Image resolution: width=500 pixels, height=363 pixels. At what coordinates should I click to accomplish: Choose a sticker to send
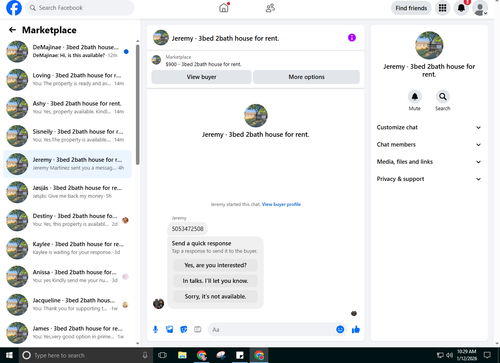pos(184,330)
